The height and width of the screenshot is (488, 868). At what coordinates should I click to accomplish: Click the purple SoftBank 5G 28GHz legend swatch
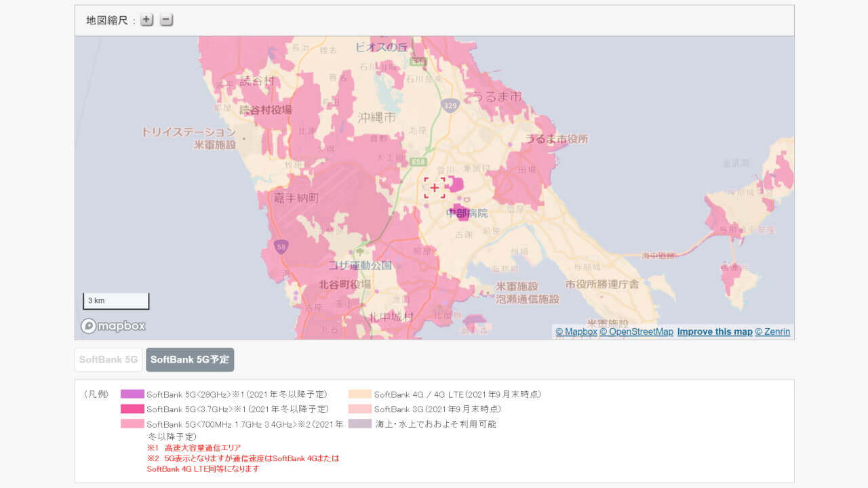point(133,393)
